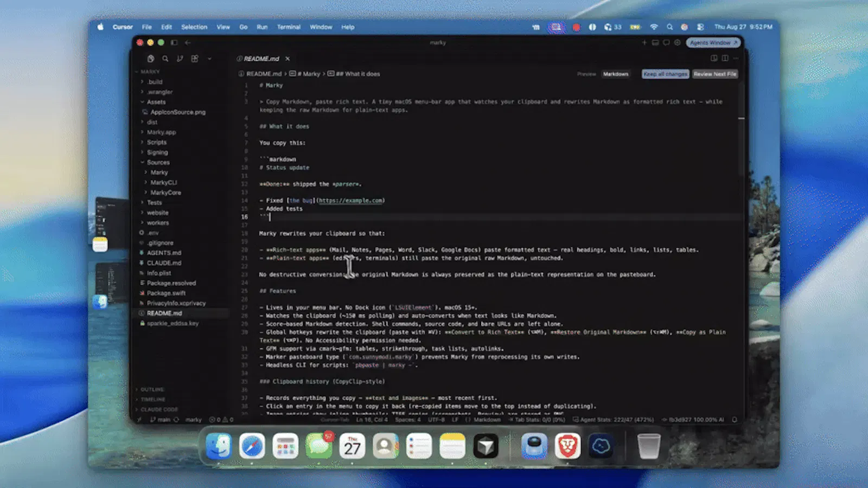
Task: Open the Selection menu
Action: [194, 27]
